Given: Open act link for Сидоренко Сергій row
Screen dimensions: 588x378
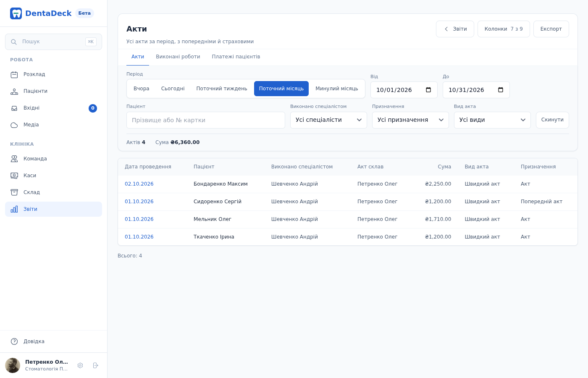Looking at the screenshot, I should [139, 202].
